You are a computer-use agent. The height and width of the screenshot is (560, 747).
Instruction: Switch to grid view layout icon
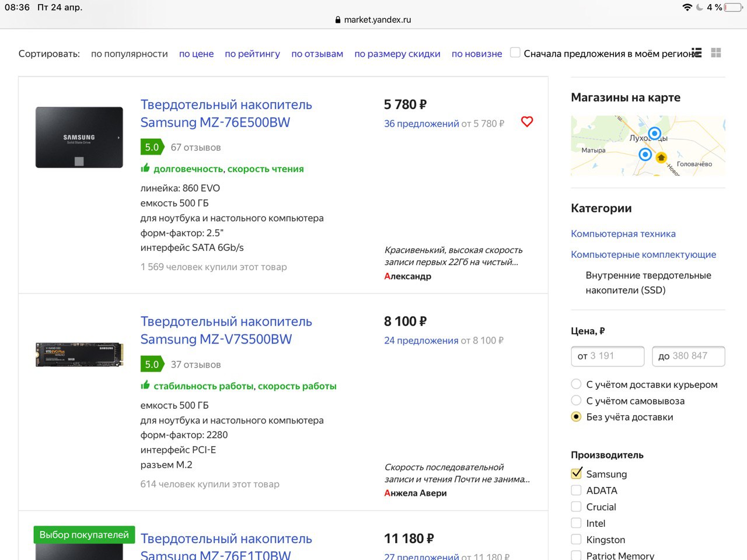tap(716, 52)
